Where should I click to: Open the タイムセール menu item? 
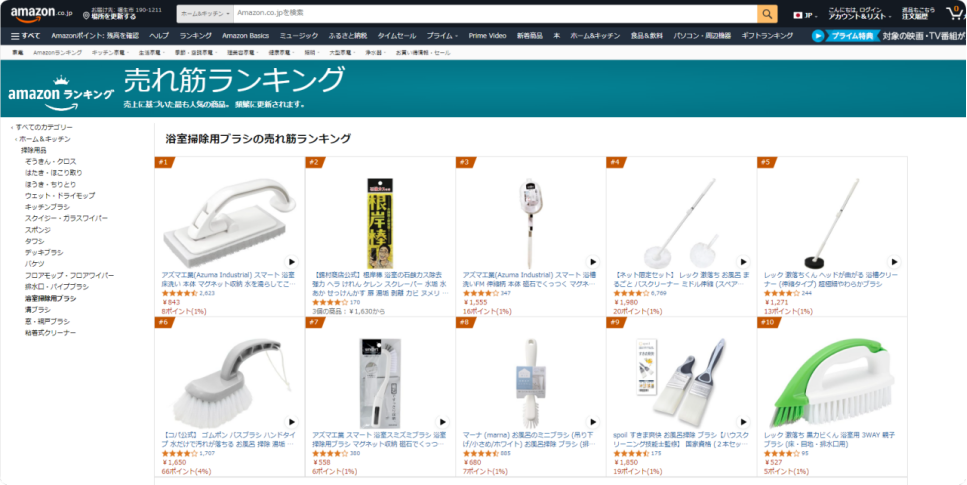(x=397, y=36)
